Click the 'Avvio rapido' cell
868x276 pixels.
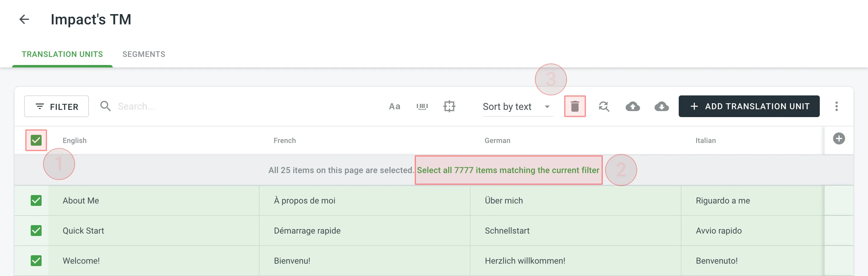click(x=753, y=231)
